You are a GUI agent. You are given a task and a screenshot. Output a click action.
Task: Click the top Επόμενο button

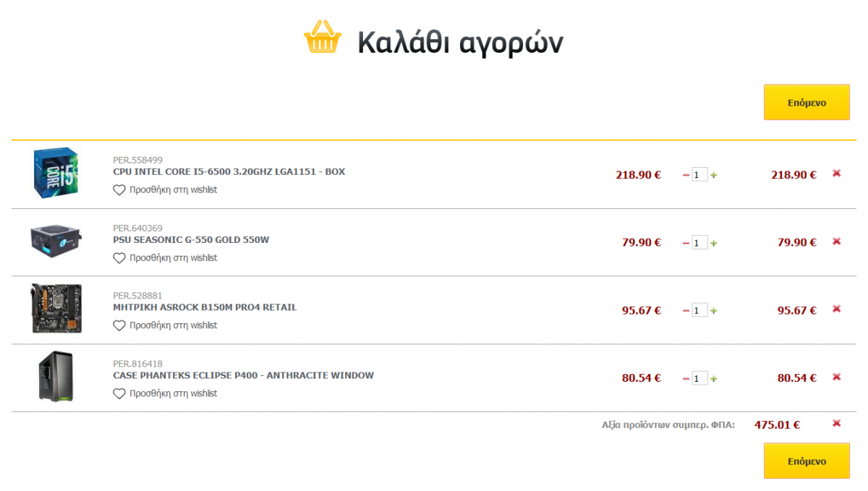click(807, 103)
